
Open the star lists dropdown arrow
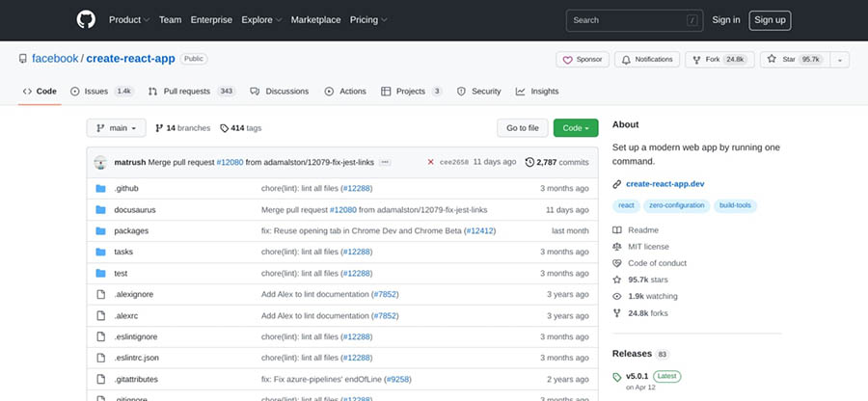(x=840, y=60)
